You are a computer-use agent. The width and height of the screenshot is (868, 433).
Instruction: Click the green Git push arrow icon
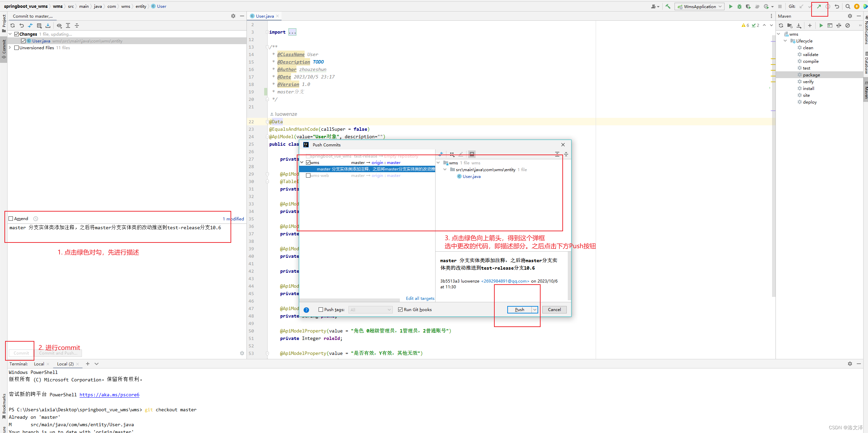[x=819, y=6]
